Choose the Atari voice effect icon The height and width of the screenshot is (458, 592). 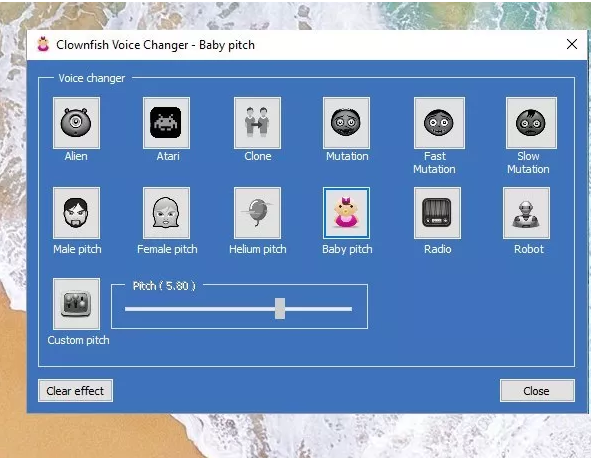[x=166, y=123]
